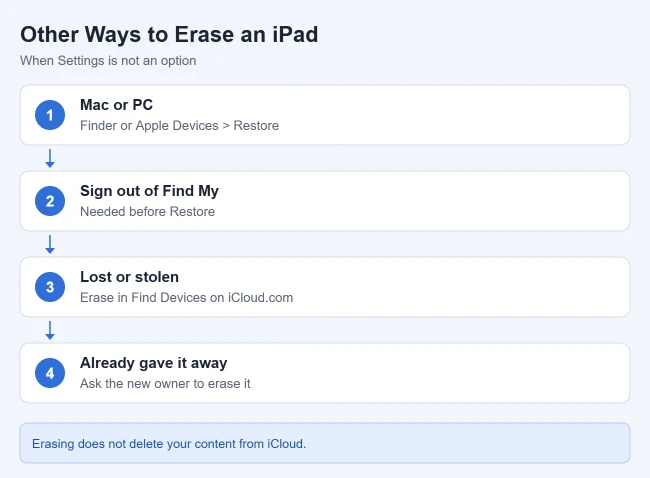Select the 'Lost or stolen' heading
The height and width of the screenshot is (478, 650).
[x=129, y=277]
